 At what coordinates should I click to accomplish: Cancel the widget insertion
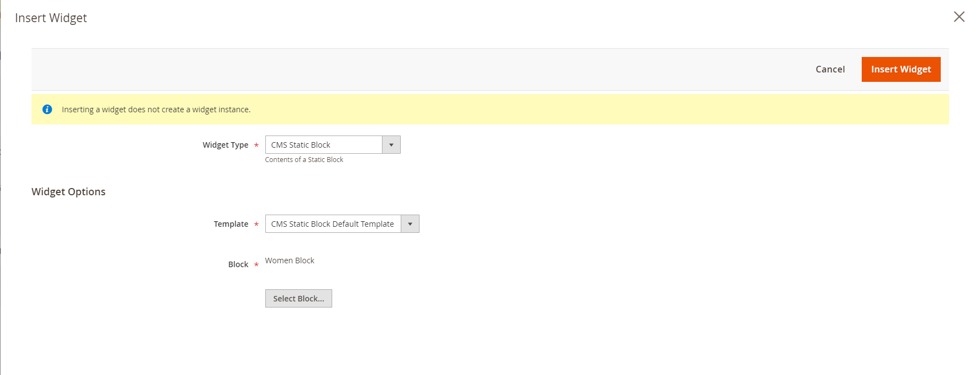coord(830,69)
